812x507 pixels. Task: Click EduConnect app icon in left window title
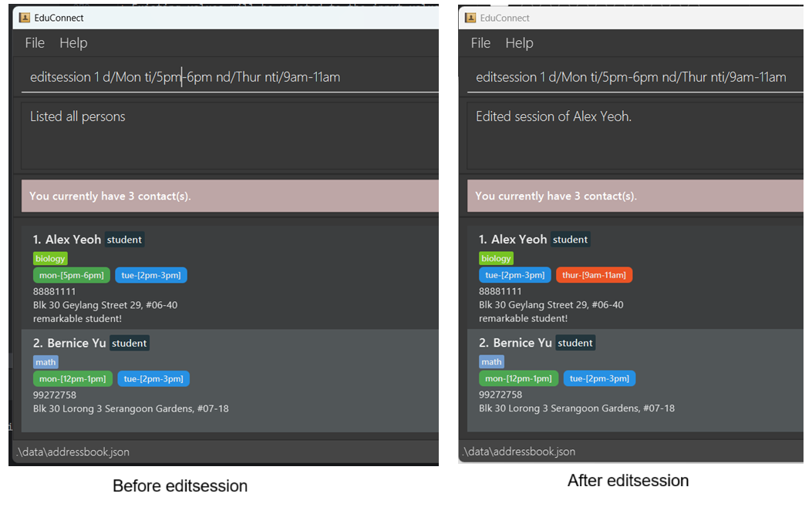(x=25, y=18)
